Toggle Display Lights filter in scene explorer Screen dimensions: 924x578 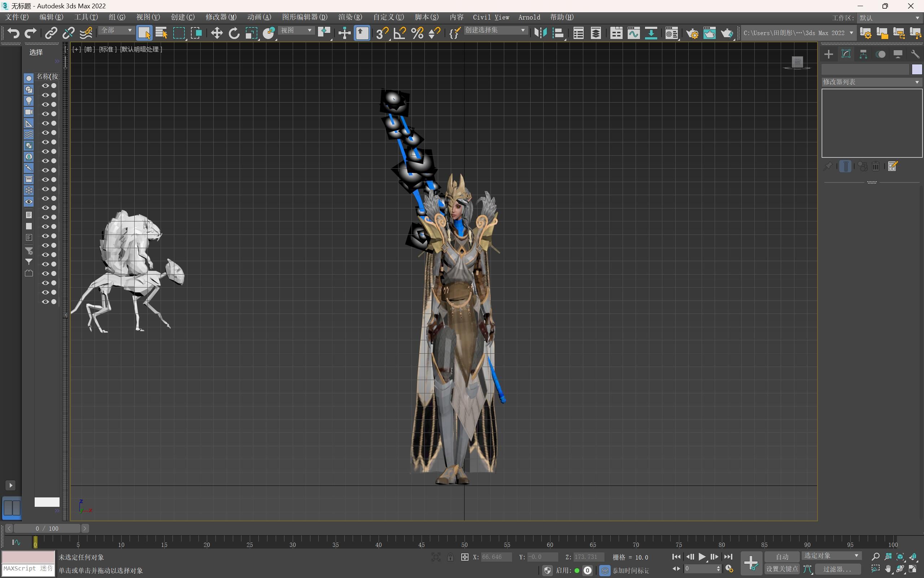pyautogui.click(x=29, y=101)
